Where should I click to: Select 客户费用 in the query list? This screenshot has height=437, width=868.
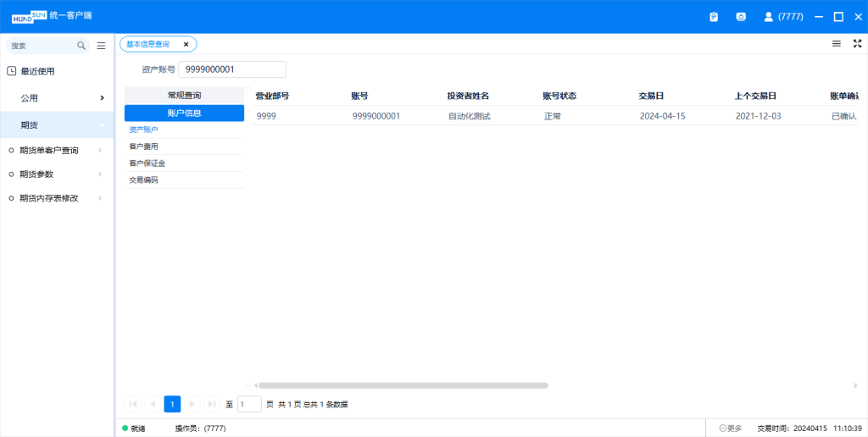tap(143, 147)
